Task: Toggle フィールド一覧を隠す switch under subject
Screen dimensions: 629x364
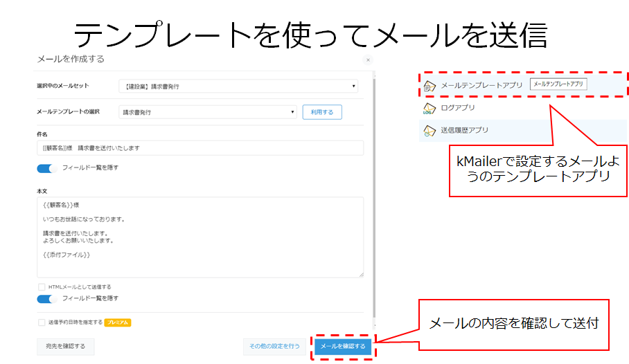Action: click(x=47, y=168)
